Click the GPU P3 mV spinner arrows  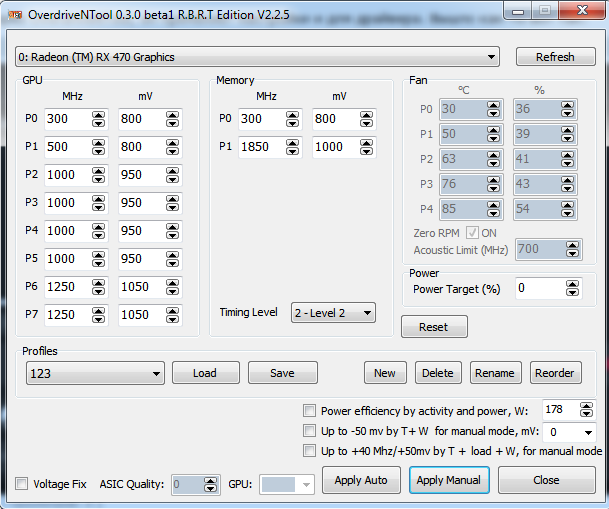(172, 203)
